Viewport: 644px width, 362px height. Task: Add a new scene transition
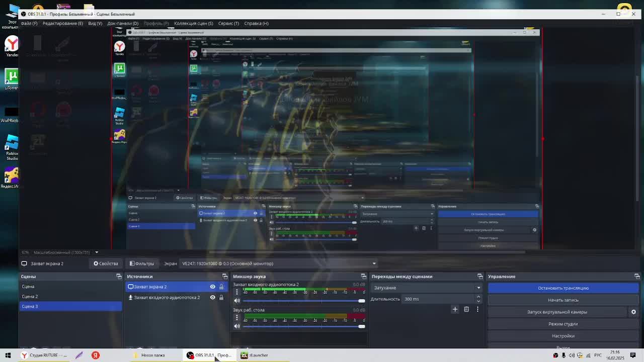click(x=455, y=309)
